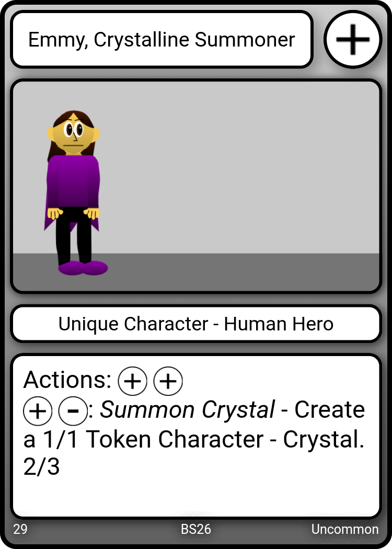Click the Actions: label
Viewport: 392px width, 549px height.
67,380
